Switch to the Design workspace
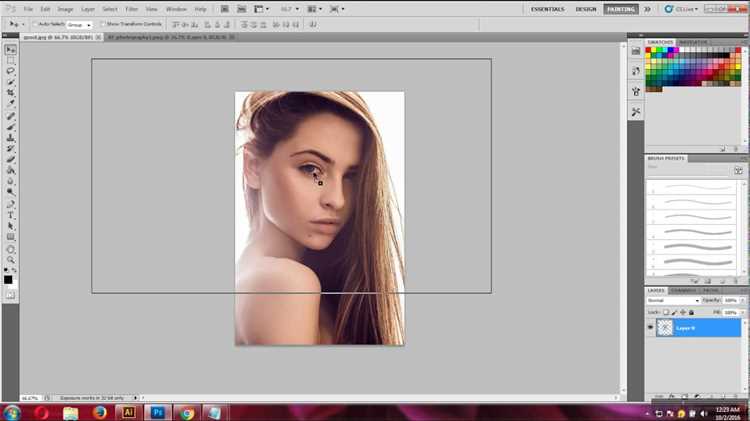Viewport: 750px width, 421px height. (x=586, y=9)
